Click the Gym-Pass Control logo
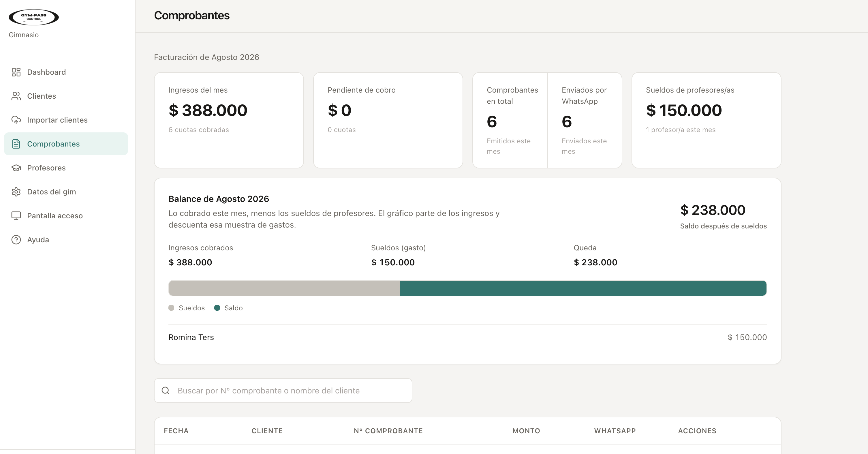The width and height of the screenshot is (868, 454). coord(34,17)
